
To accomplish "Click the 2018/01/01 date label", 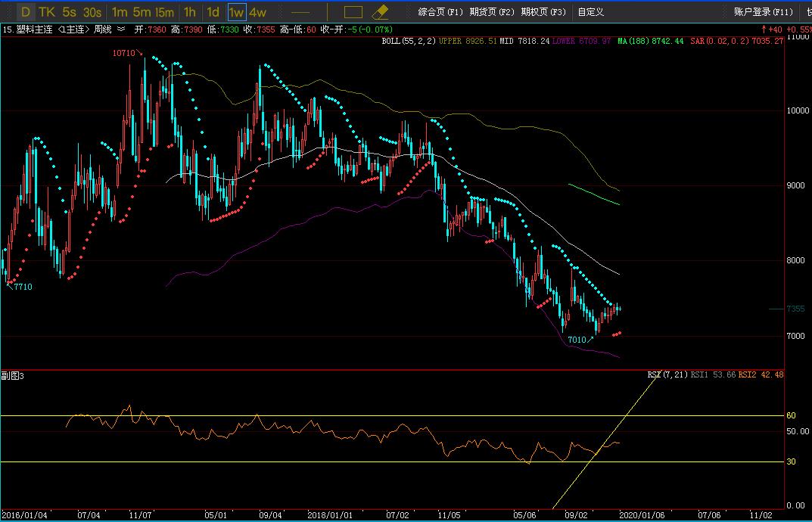I will (x=330, y=516).
